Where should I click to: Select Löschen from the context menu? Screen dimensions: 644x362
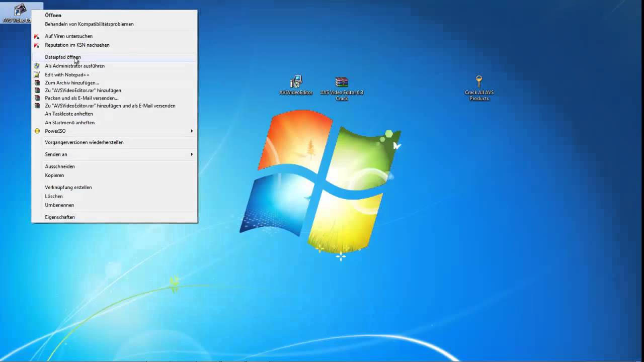114,196
